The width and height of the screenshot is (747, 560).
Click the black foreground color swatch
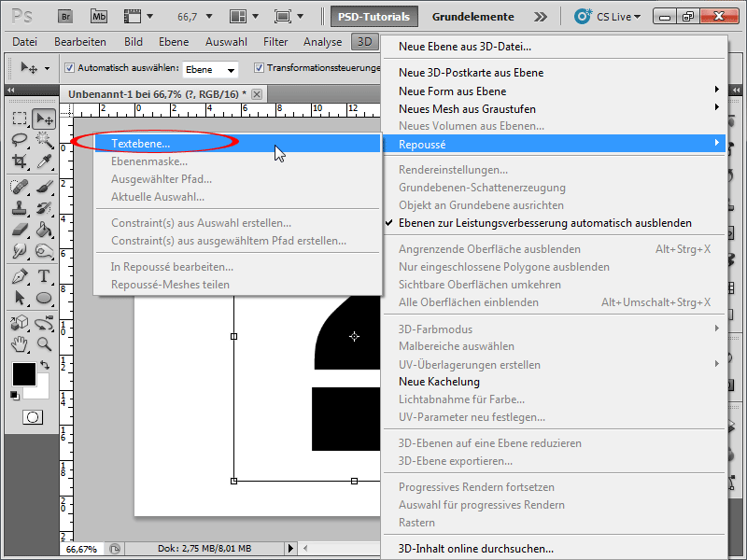(24, 374)
